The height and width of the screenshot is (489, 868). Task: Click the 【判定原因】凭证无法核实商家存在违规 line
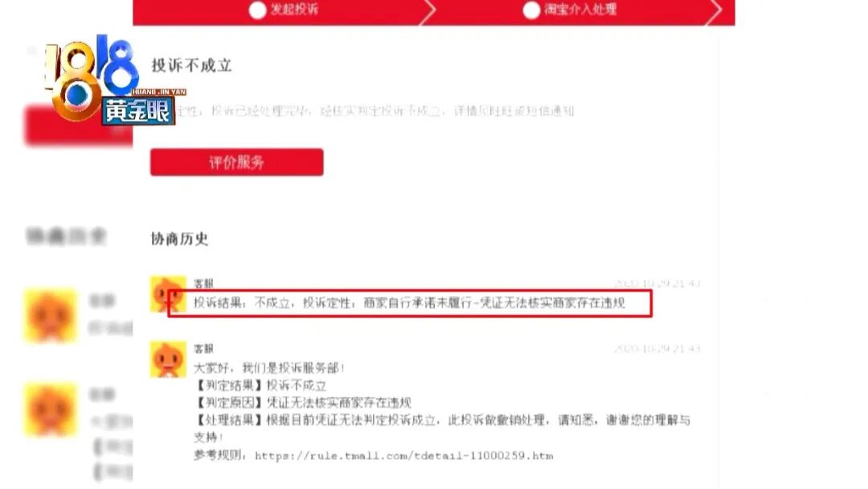click(x=303, y=402)
